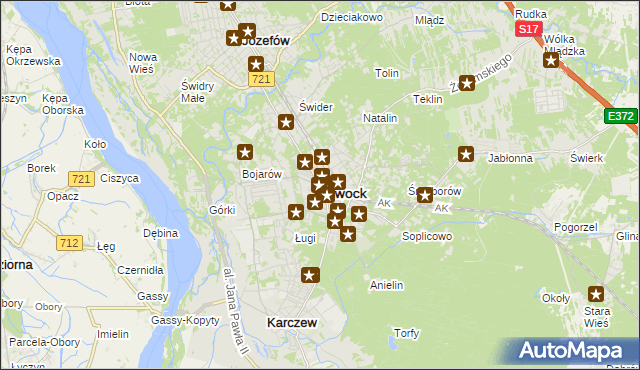
Task: Click the Okoły label
Action: coord(556,299)
